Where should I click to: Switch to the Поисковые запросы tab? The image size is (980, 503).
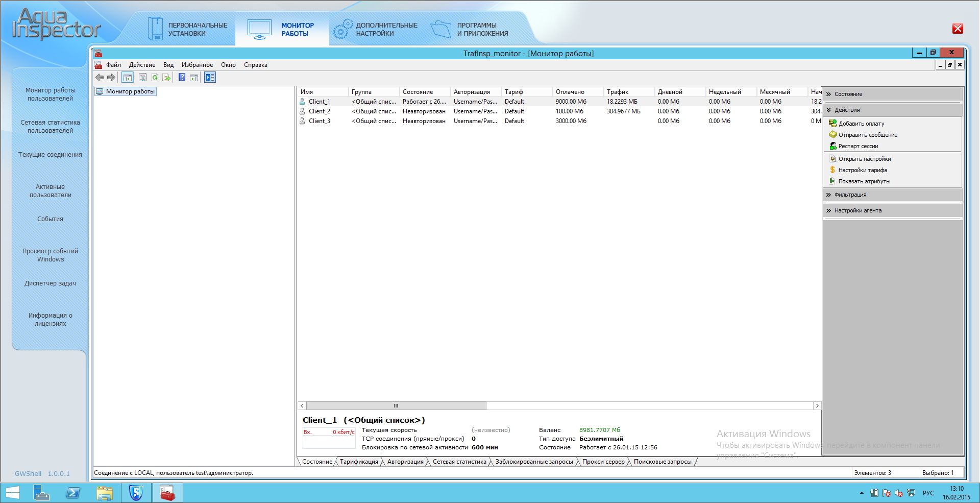click(x=663, y=462)
